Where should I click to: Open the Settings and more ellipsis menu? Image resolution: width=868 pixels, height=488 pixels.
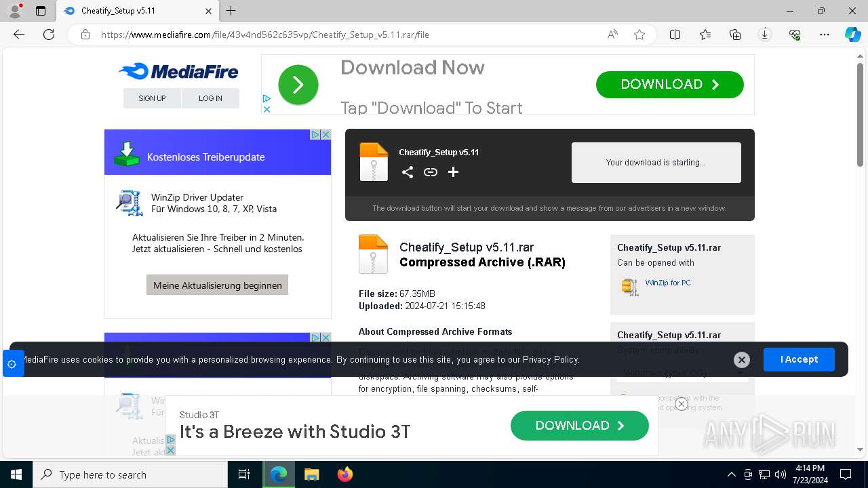tap(825, 35)
